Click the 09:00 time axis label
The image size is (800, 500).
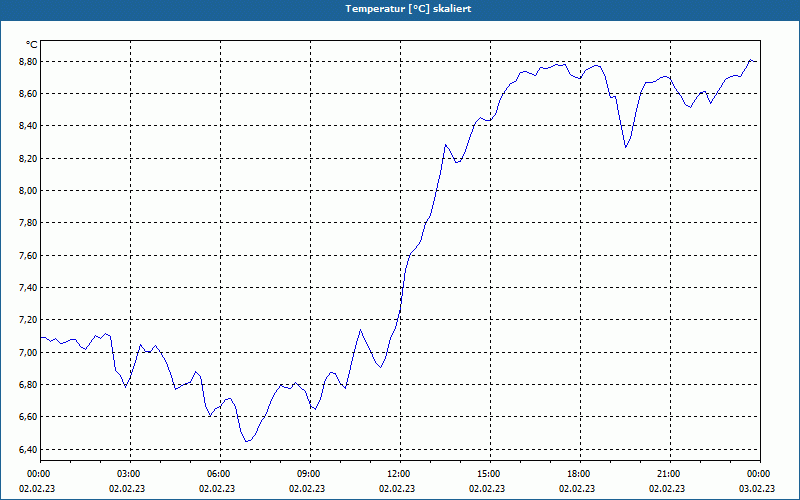[x=307, y=474]
